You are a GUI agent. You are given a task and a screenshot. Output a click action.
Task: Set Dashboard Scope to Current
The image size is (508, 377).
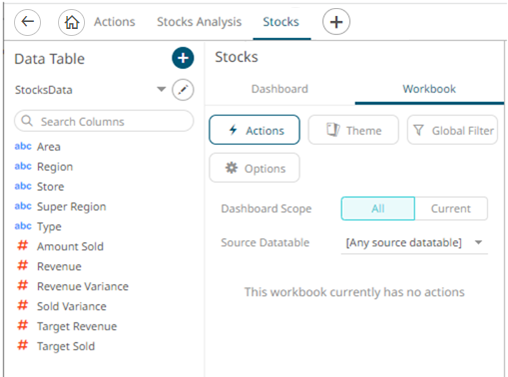pyautogui.click(x=451, y=208)
